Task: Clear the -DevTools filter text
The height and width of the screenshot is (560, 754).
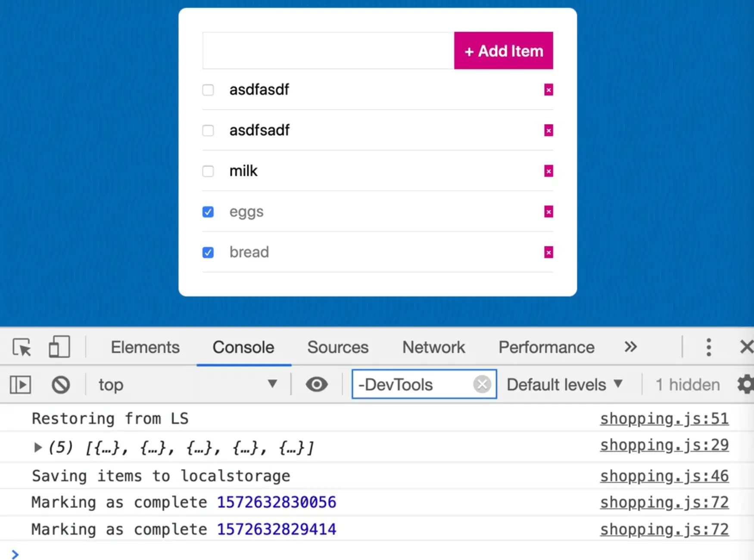Action: (482, 384)
